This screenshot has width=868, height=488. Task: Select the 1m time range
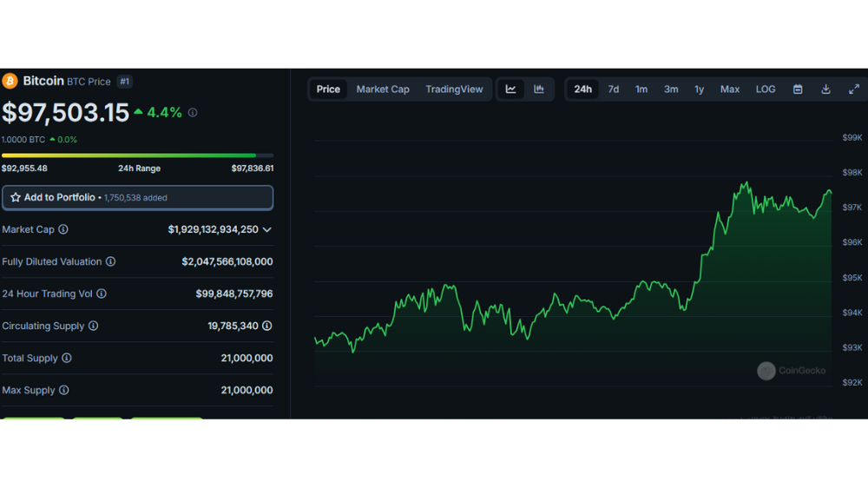click(x=641, y=89)
